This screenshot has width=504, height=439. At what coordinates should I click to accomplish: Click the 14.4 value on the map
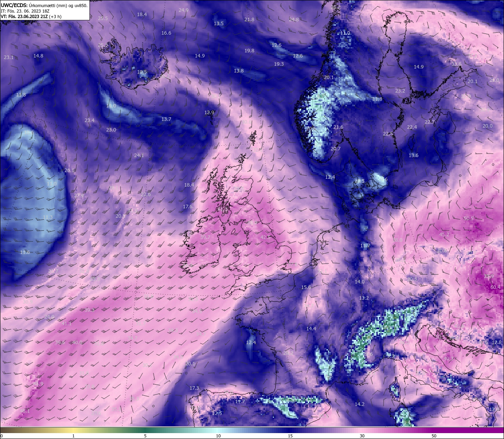[311, 329]
